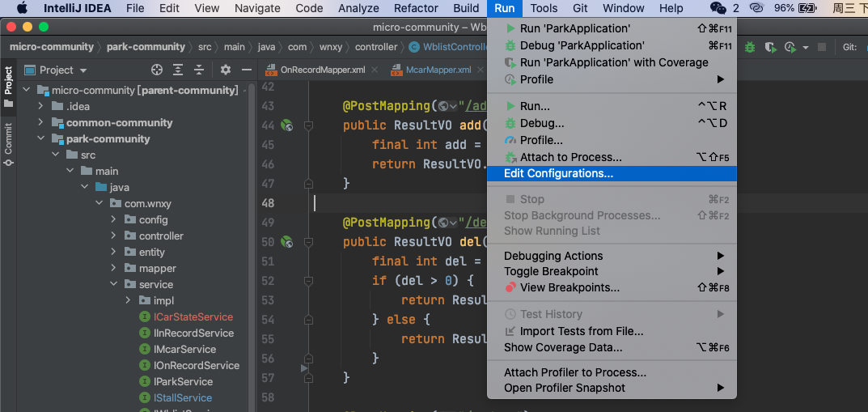The height and width of the screenshot is (412, 868).
Task: Open the Refactor menu in menu bar
Action: [x=416, y=8]
